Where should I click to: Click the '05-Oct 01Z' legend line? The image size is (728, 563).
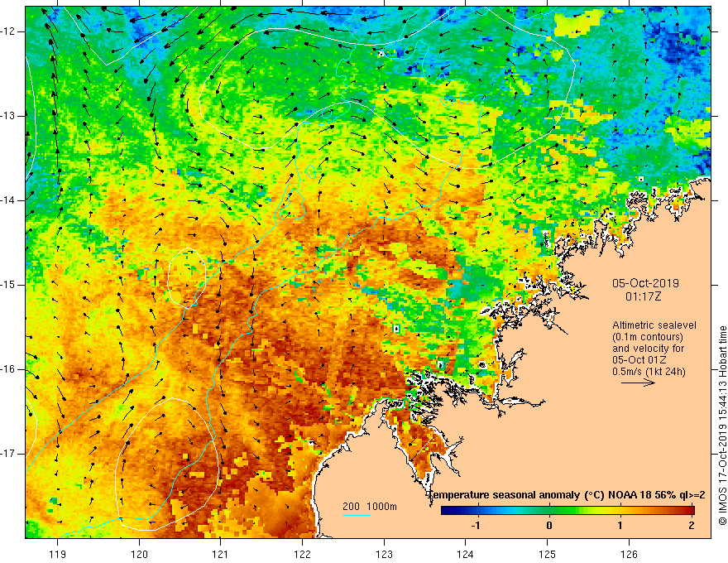coord(639,360)
